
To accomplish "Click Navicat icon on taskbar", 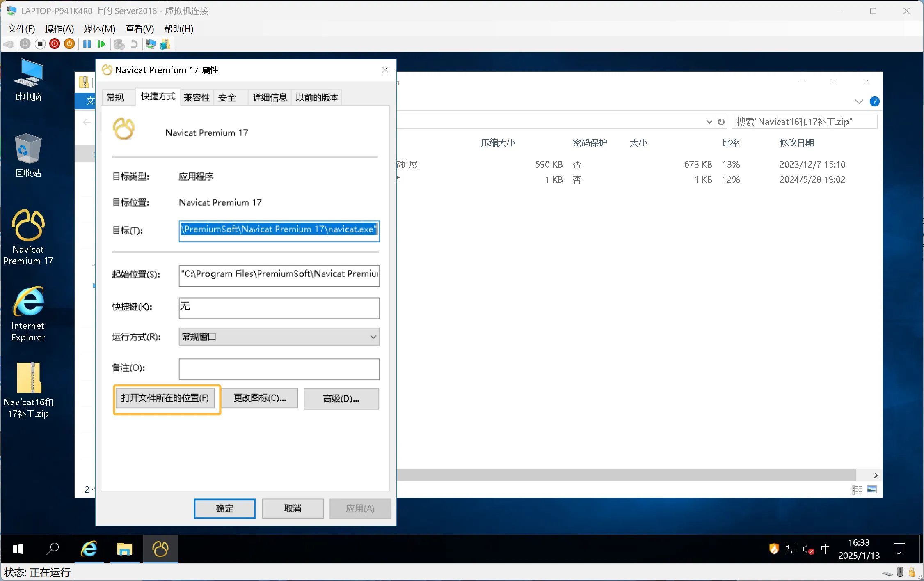I will click(160, 549).
